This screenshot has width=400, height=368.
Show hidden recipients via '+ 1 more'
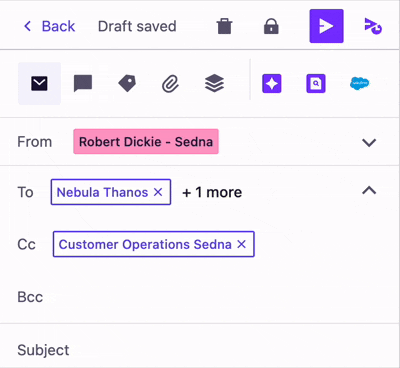click(x=212, y=192)
